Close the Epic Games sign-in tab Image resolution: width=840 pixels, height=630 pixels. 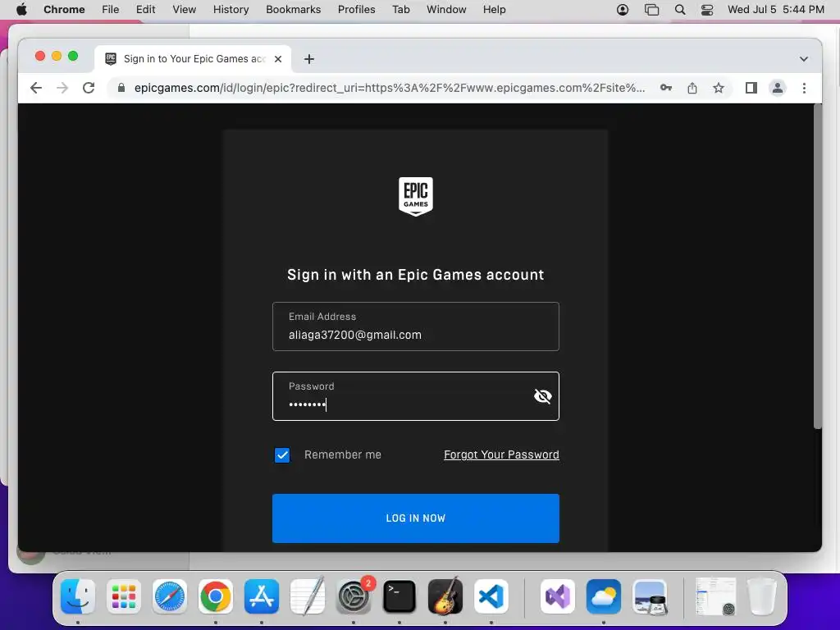[278, 59]
